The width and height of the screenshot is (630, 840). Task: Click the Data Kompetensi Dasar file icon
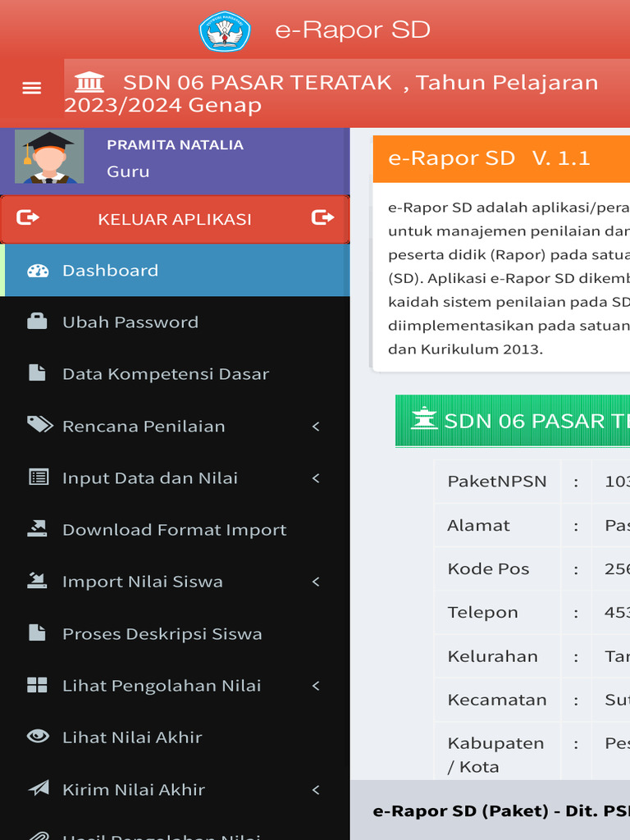click(x=37, y=372)
